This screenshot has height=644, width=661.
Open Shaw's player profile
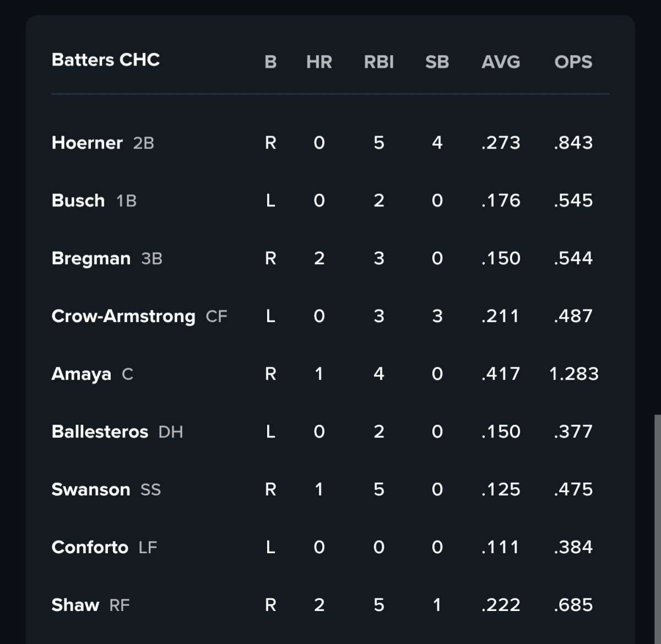pyautogui.click(x=75, y=605)
